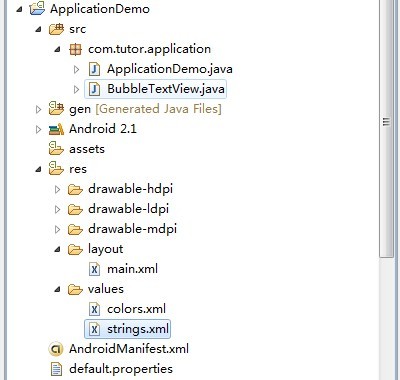Expand the BubbleTextView.java node arrow
The width and height of the screenshot is (400, 380).
[76, 89]
